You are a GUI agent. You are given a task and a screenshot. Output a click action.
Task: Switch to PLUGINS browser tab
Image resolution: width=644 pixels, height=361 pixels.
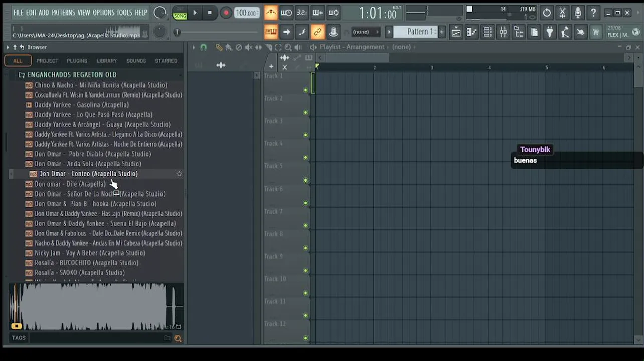[x=77, y=61]
